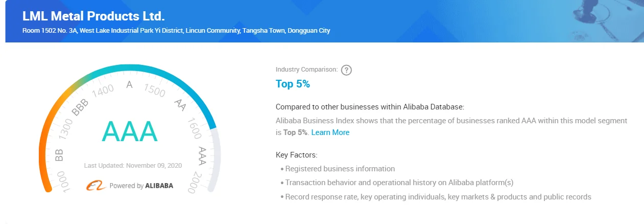Image resolution: width=644 pixels, height=224 pixels.
Task: Click the Transaction behavior and operational history factor
Action: tap(399, 183)
